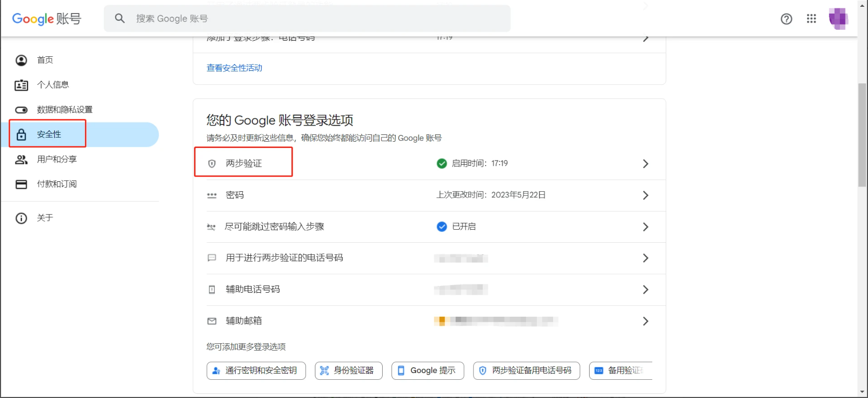Screen dimensions: 868x398
Task: Click the 数据和隐私设置 toggle icon
Action: (x=21, y=110)
